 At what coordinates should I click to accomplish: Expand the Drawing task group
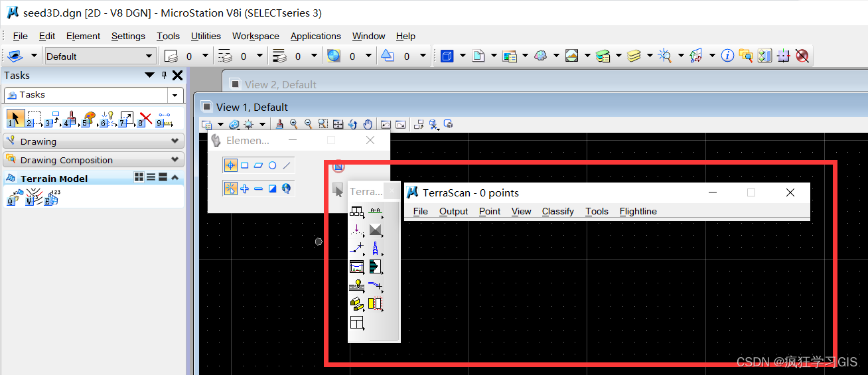[94, 141]
